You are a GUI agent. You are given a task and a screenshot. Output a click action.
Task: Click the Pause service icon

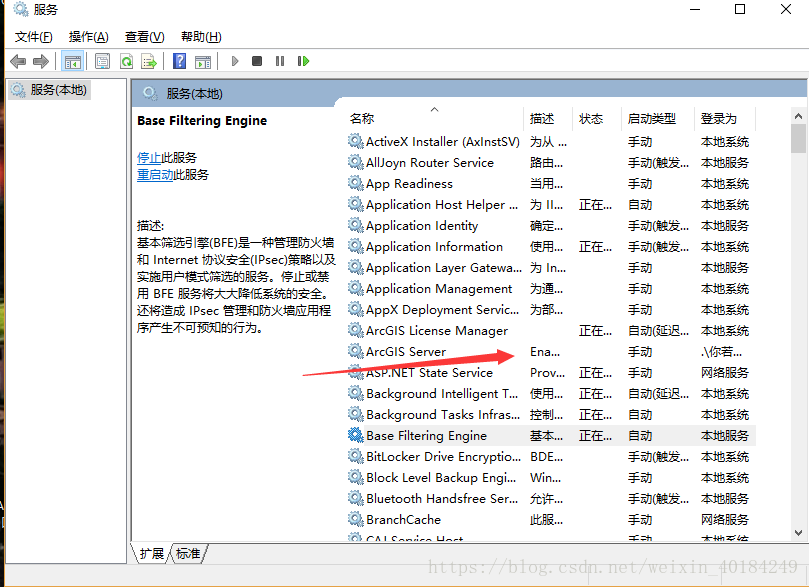point(280,61)
